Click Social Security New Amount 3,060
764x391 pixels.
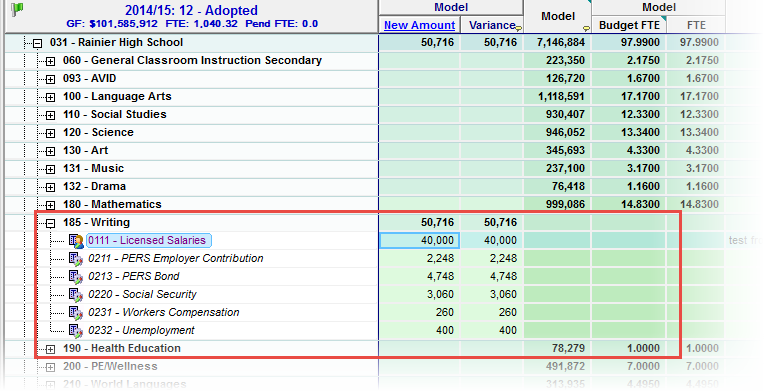coord(419,294)
